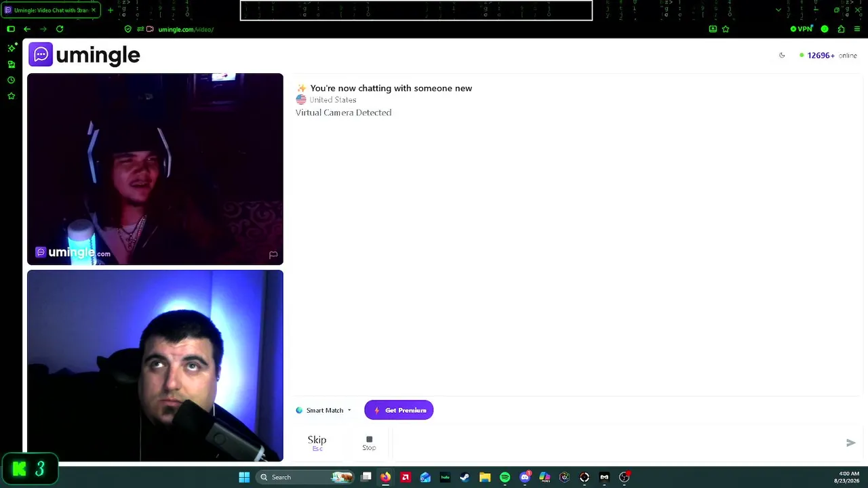Toggle dark mode with the moon icon
This screenshot has width=868, height=488.
coord(782,56)
